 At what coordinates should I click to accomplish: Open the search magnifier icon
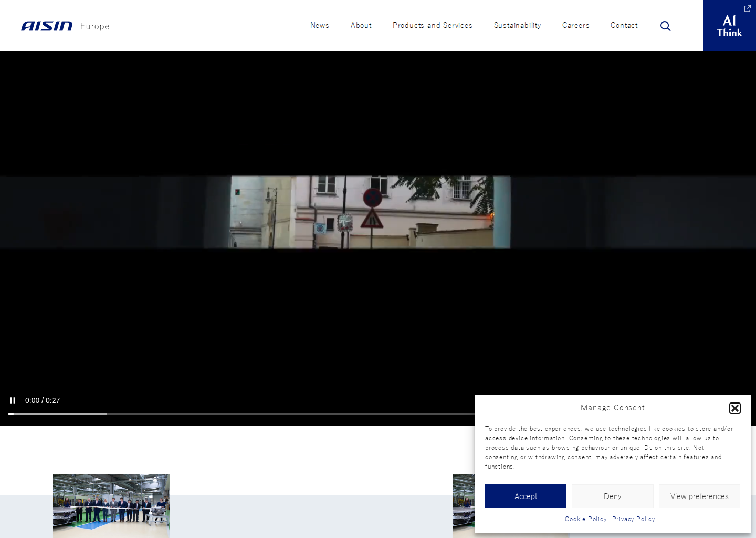coord(665,26)
